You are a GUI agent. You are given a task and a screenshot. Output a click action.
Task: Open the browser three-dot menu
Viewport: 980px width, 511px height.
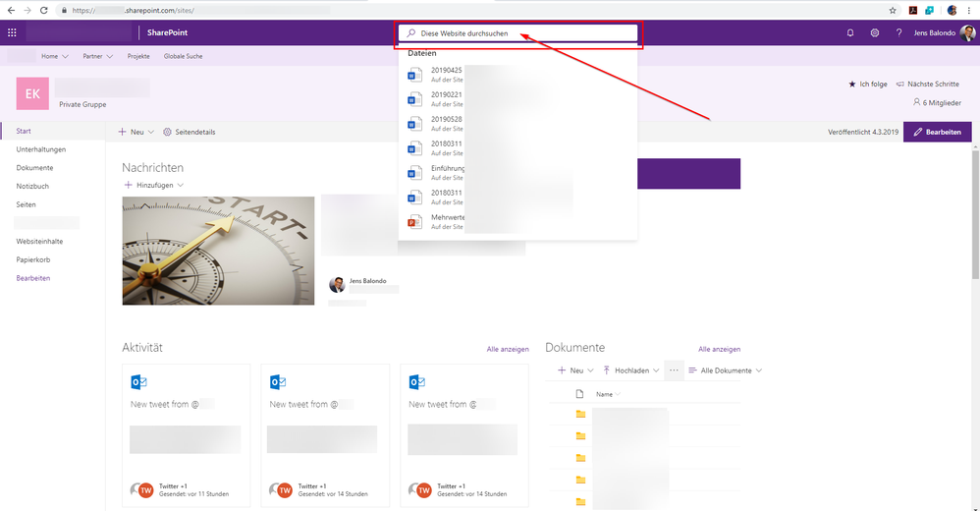tap(969, 10)
